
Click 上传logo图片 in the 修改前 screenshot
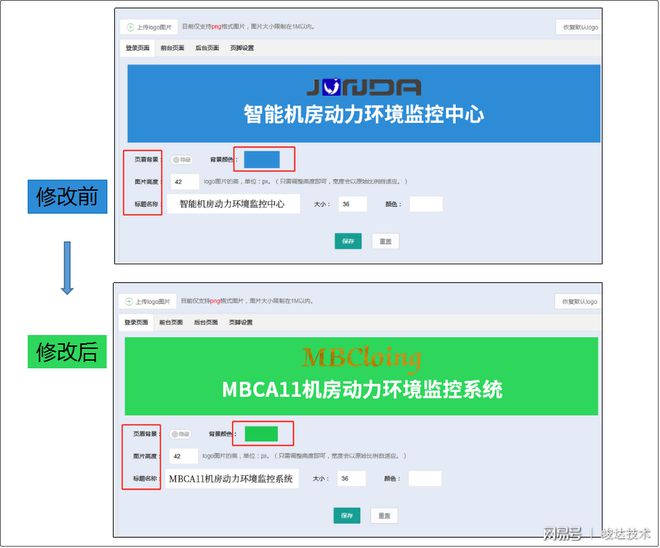coord(149,27)
